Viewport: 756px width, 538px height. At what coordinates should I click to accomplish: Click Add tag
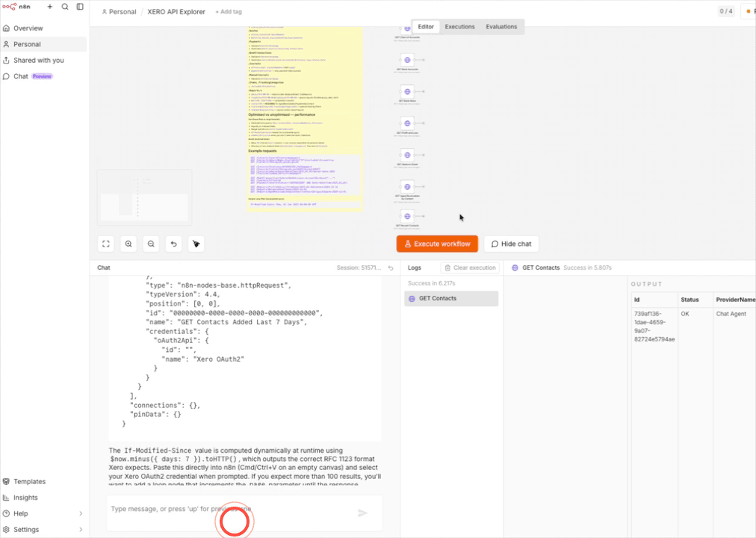click(229, 11)
